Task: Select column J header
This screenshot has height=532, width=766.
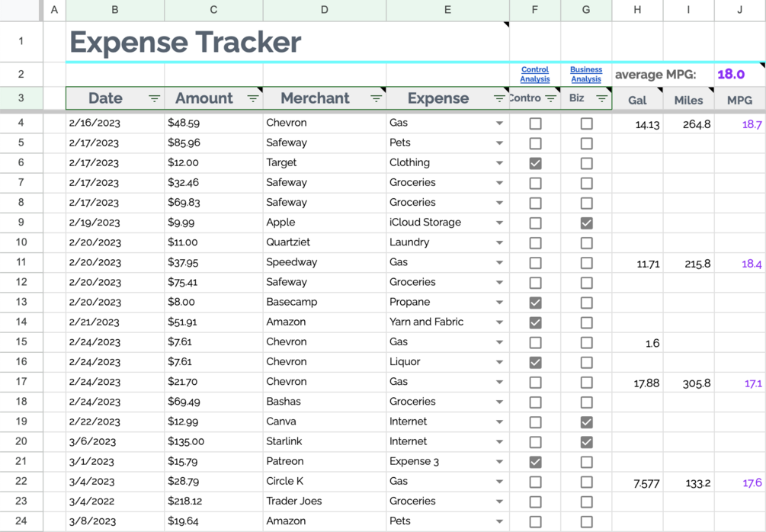Action: 739,10
